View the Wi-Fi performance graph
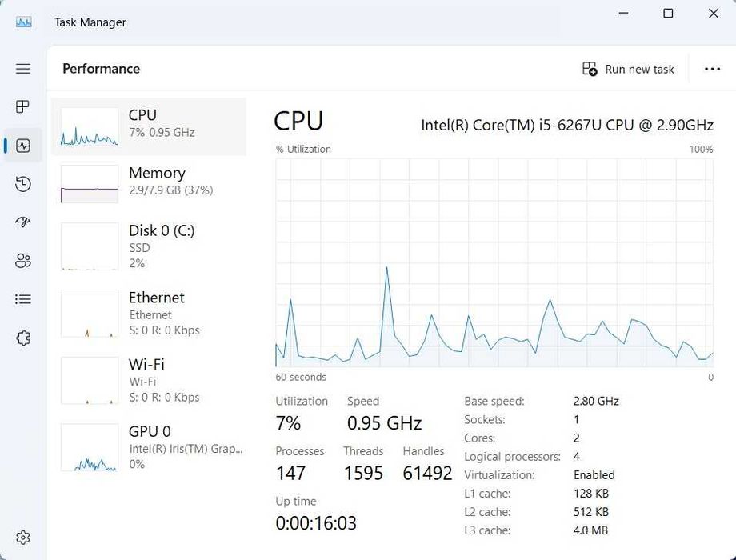Viewport: 736px width, 560px height. (x=149, y=380)
